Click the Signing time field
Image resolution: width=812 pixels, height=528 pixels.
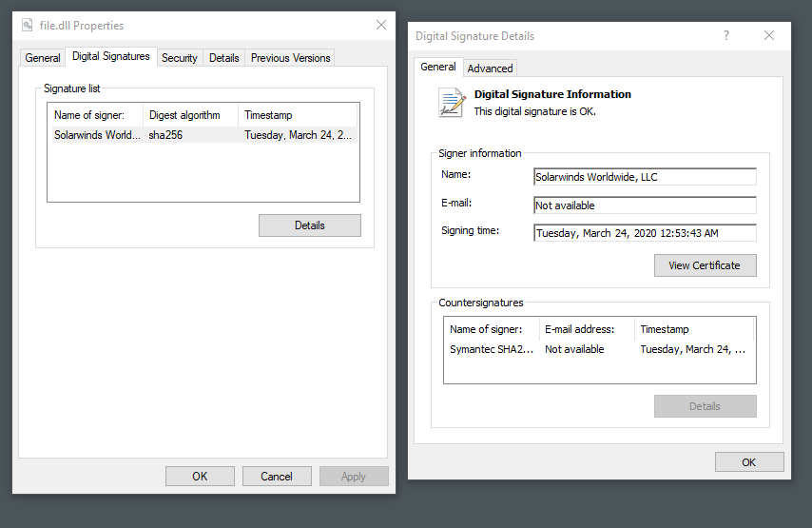(x=645, y=233)
